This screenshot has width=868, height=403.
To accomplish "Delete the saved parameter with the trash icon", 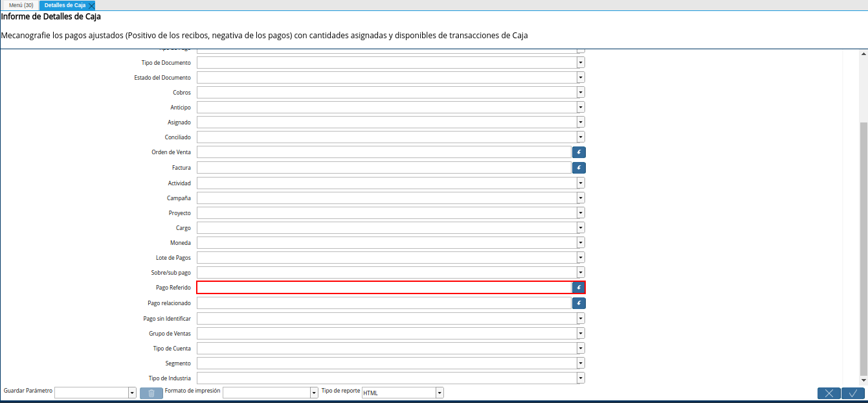I will pos(151,393).
